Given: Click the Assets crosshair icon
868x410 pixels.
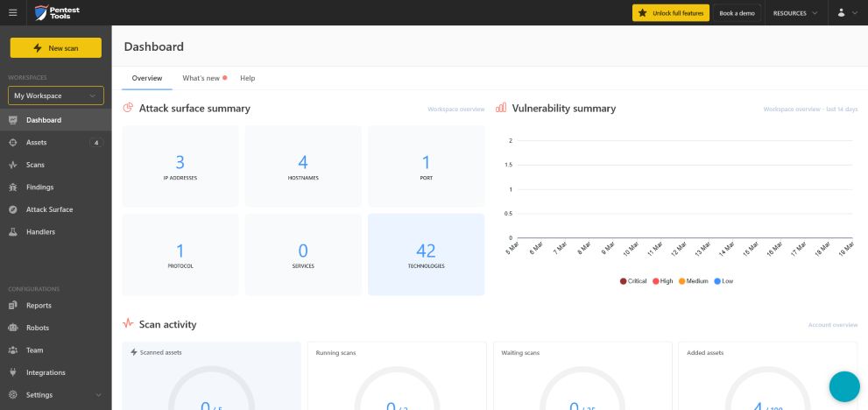Looking at the screenshot, I should tap(13, 143).
